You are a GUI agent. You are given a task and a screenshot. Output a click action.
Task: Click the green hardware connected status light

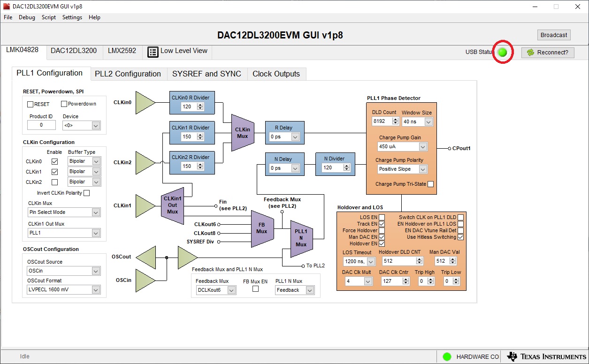point(447,357)
